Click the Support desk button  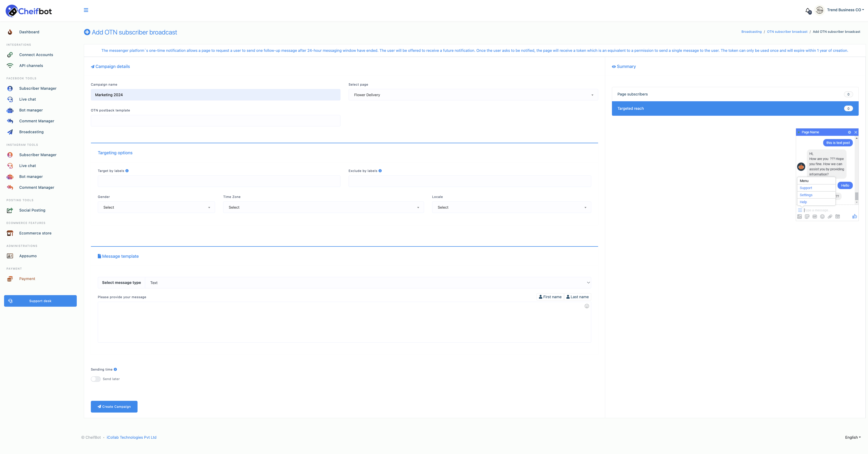[x=40, y=301]
